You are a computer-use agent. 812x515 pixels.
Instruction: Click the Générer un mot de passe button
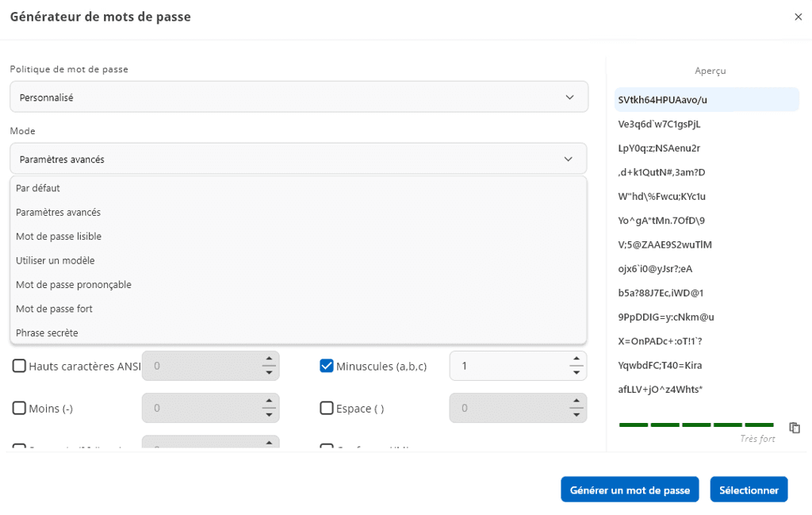pos(630,489)
